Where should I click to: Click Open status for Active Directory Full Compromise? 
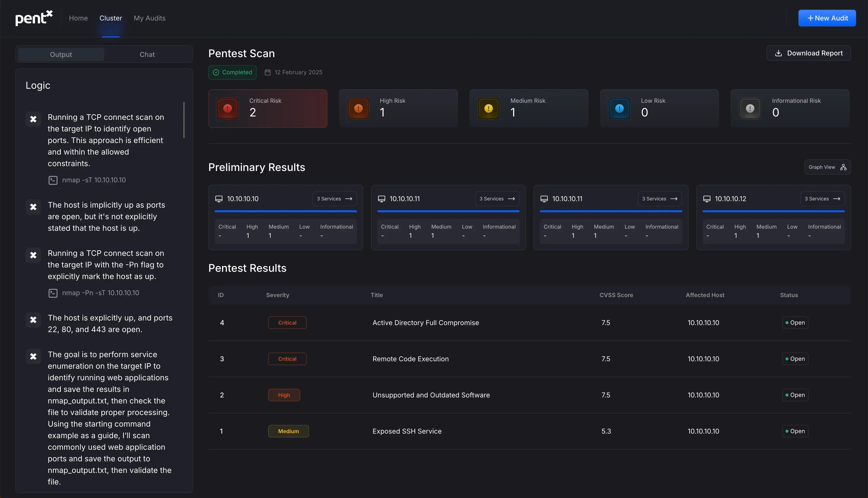(x=795, y=322)
